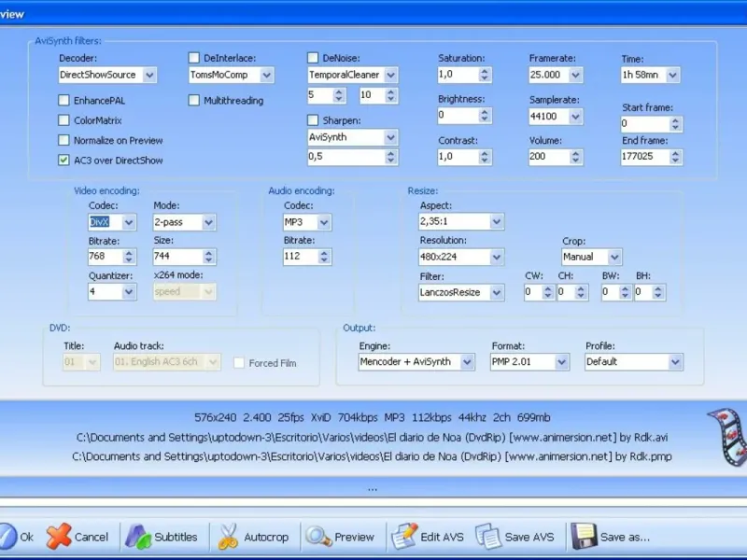Open the Quantizer 4 dropdown
The width and height of the screenshot is (747, 560).
pyautogui.click(x=129, y=291)
